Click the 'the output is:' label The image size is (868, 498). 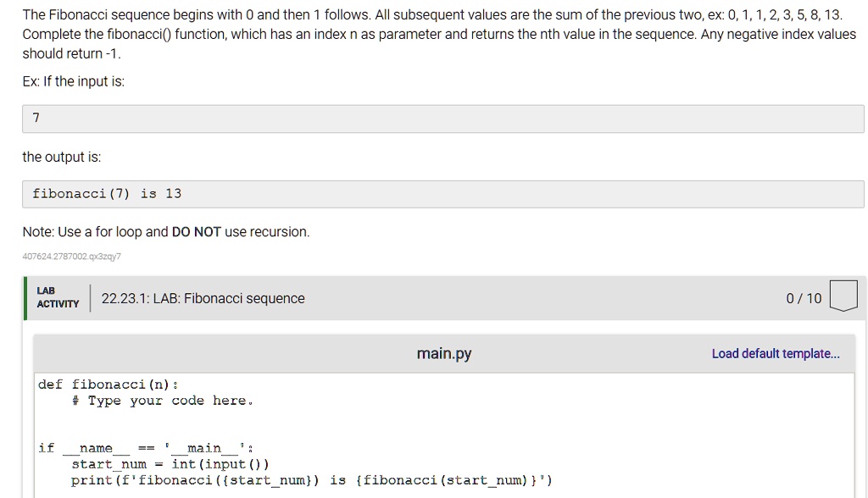point(61,158)
